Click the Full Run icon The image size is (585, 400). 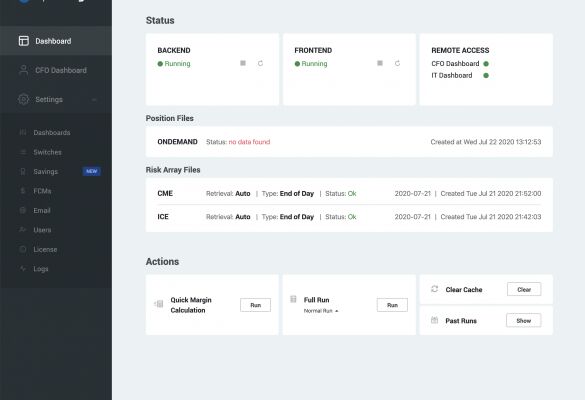pos(293,299)
